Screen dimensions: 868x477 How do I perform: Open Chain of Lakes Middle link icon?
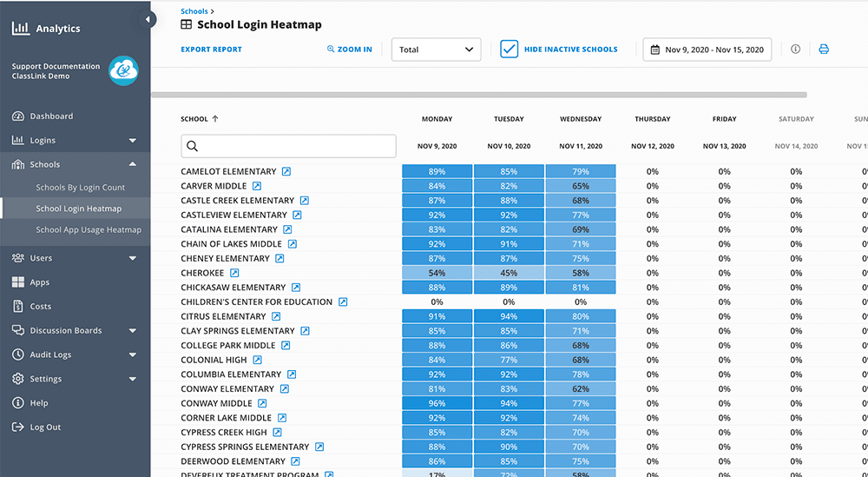click(x=293, y=244)
